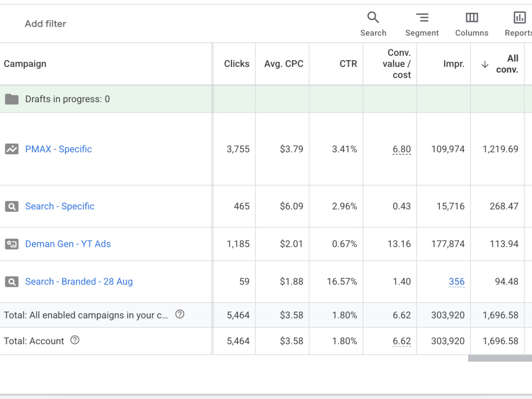Click help icon beside Total: Account
Screen dimensions: 532x399
click(x=74, y=340)
